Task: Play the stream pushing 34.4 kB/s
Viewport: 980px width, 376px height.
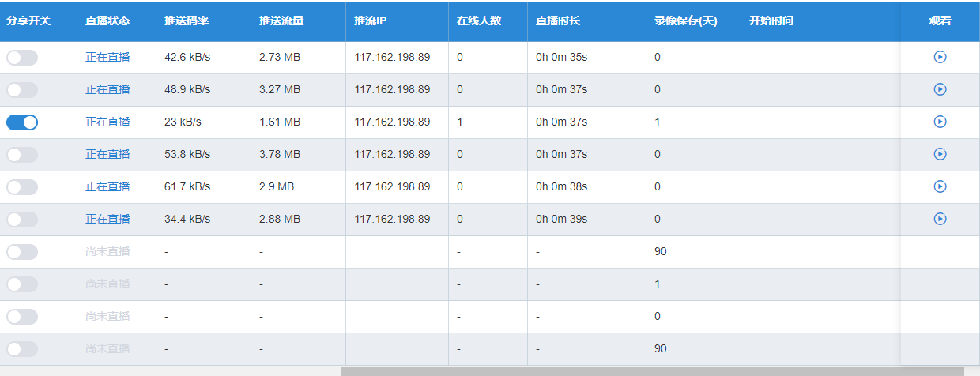Action: [940, 219]
